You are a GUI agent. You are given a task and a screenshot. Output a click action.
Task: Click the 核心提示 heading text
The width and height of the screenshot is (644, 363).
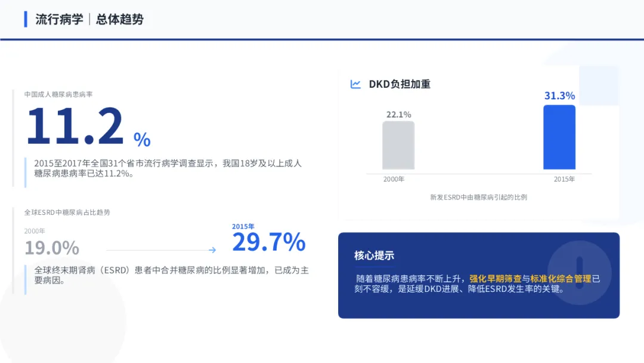(x=374, y=256)
